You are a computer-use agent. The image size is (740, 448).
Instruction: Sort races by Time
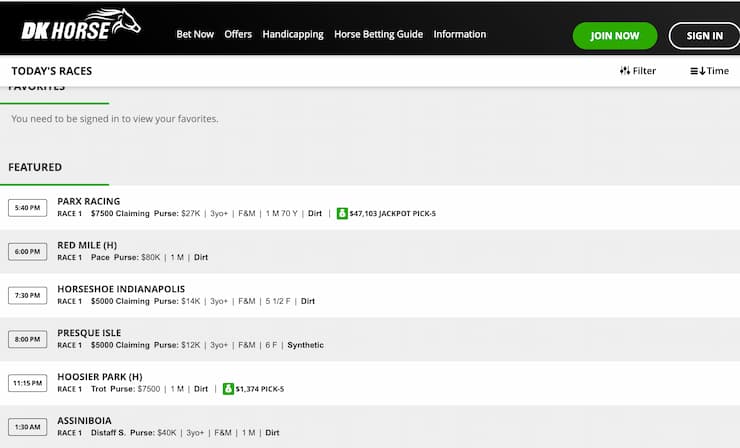pos(709,71)
